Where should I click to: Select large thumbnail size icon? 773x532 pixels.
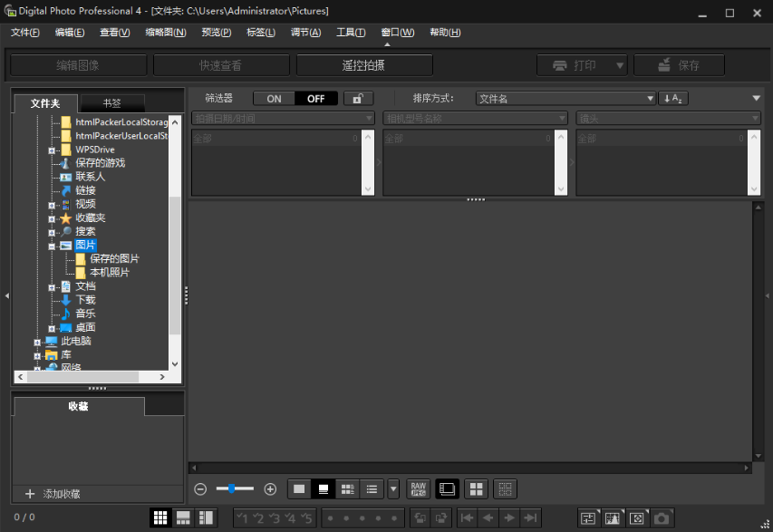299,488
